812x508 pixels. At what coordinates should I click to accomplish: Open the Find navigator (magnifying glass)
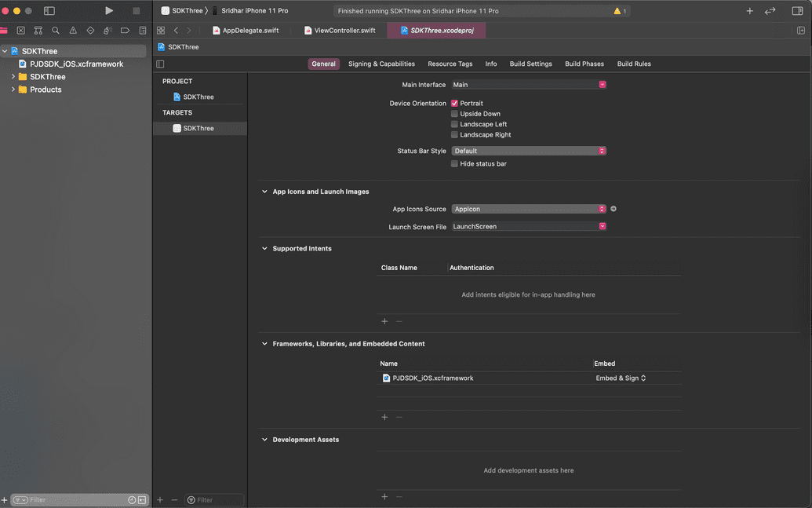click(55, 30)
